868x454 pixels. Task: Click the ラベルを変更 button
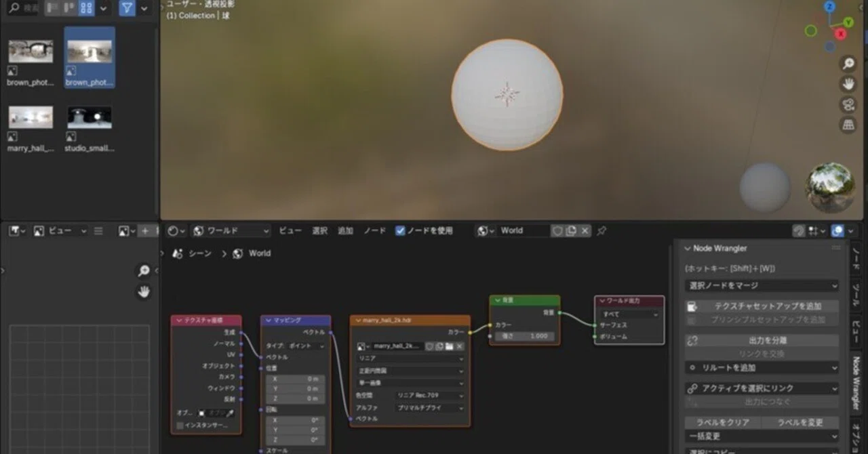800,423
